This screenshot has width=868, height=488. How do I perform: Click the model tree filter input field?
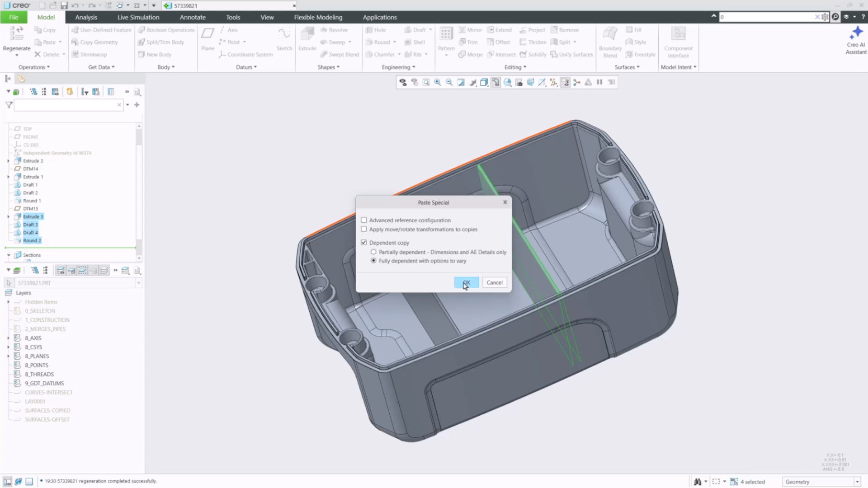coord(66,105)
